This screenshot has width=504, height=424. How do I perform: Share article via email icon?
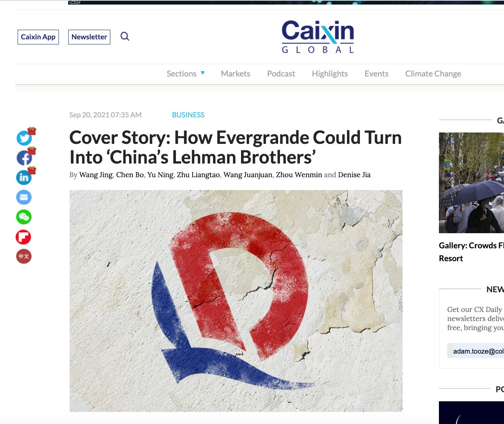pos(24,197)
